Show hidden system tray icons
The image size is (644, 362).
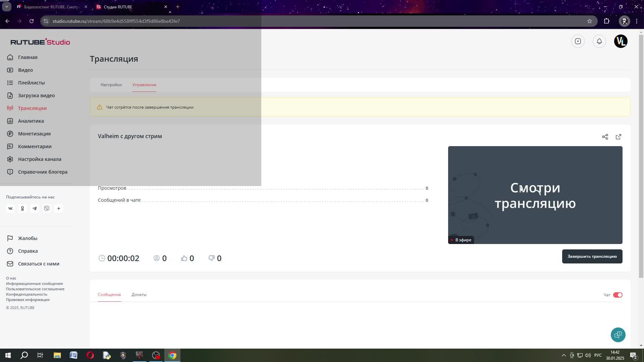point(563,355)
